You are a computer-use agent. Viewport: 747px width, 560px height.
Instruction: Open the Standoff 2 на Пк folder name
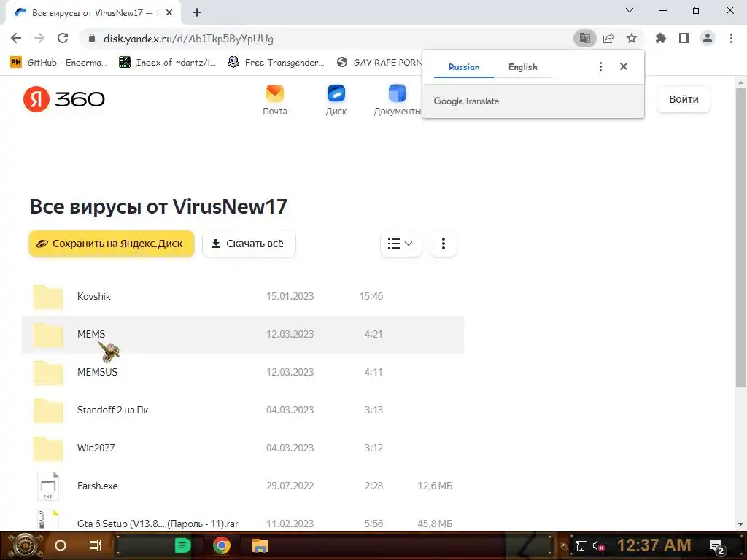[x=113, y=410]
